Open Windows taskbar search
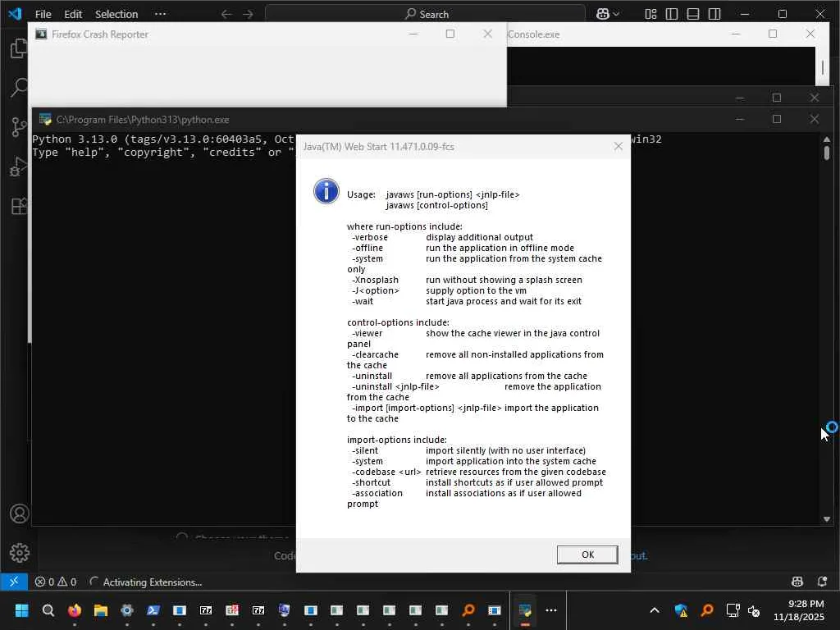Viewport: 840px width, 630px height. click(x=48, y=610)
